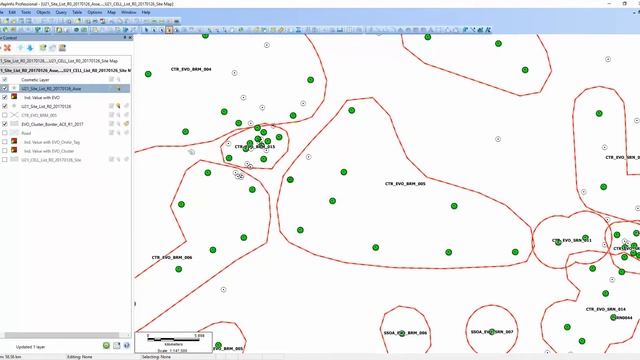640x360 pixels.
Task: Open the Table menu
Action: pos(77,12)
